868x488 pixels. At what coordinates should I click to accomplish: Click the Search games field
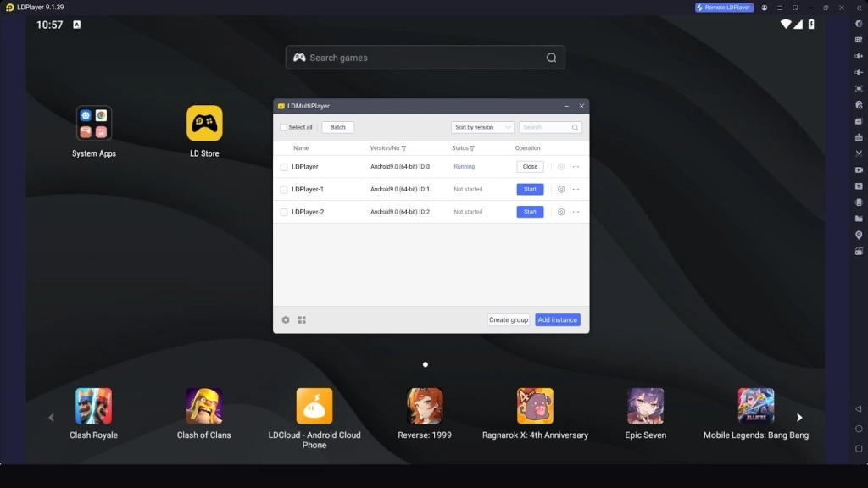coord(424,58)
